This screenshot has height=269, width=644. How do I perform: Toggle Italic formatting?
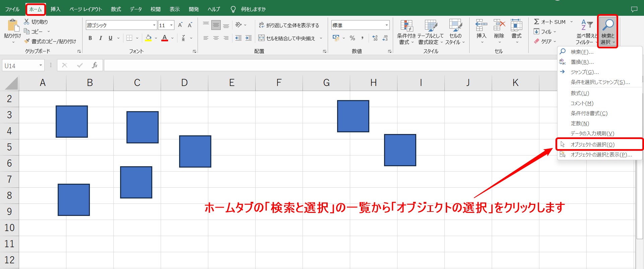tap(100, 38)
